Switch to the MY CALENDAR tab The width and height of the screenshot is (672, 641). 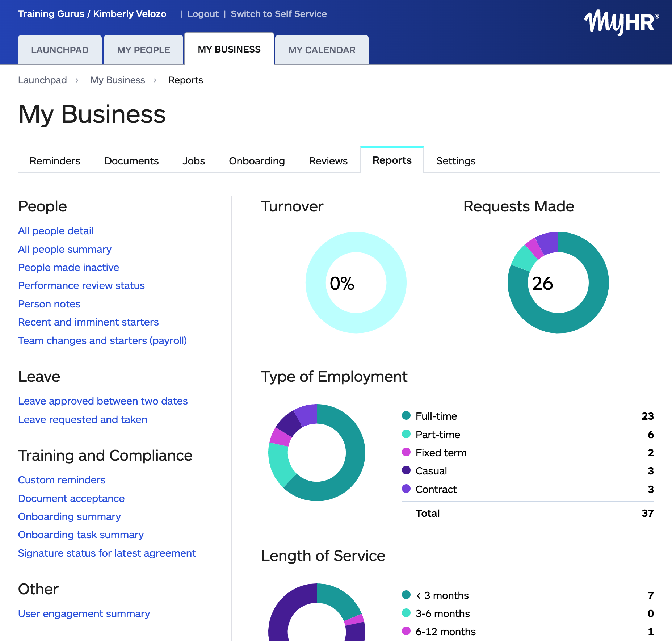click(x=322, y=50)
